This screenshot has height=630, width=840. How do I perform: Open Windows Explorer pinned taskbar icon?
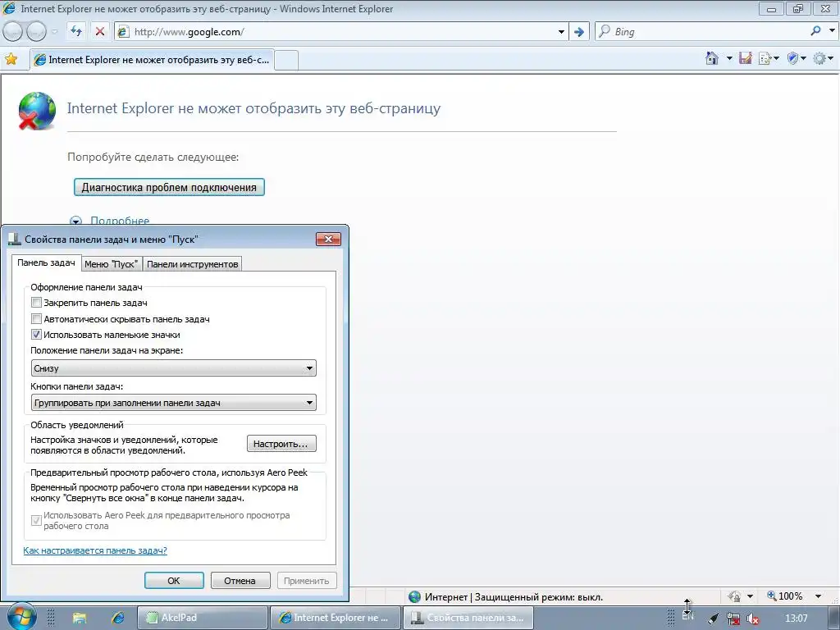[80, 618]
